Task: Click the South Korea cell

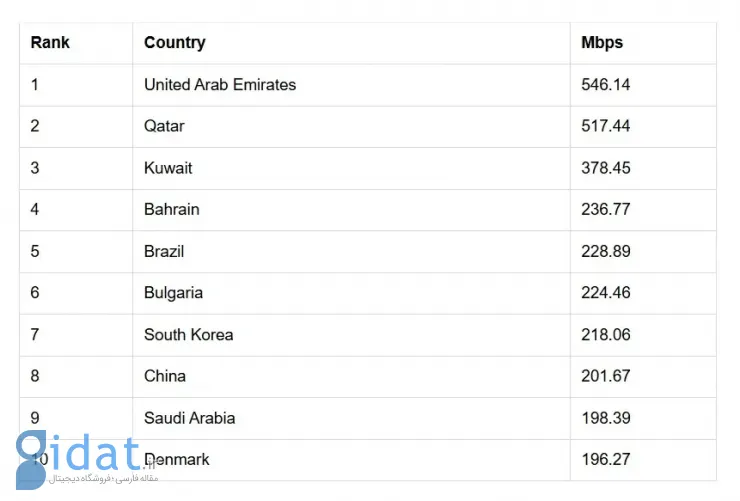Action: (x=188, y=335)
